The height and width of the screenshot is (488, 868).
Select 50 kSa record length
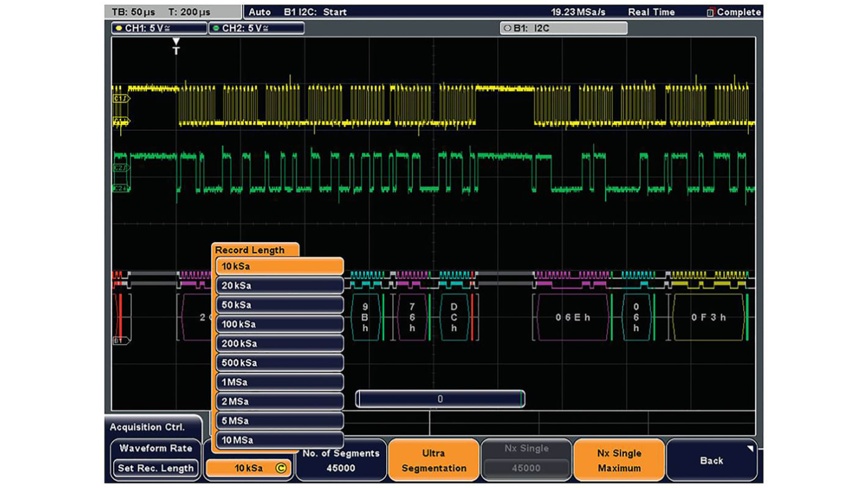point(279,305)
